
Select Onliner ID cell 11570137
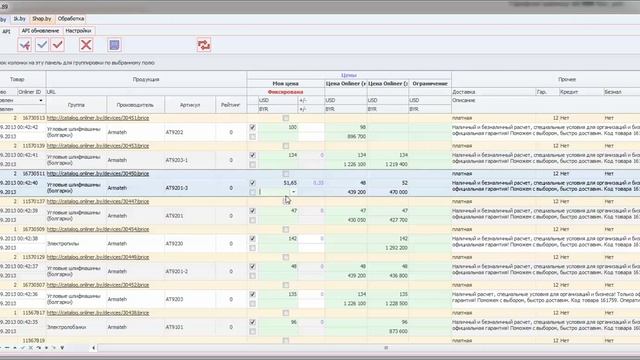[x=32, y=201]
